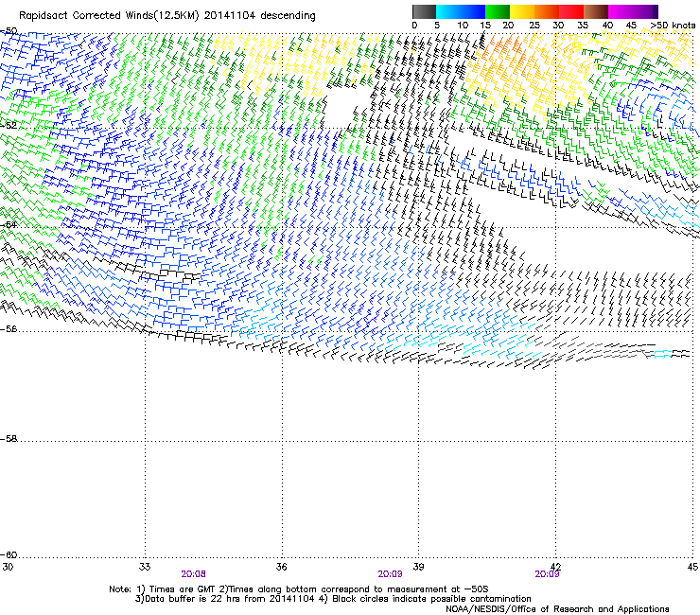Click the longitude label 39
The height and width of the screenshot is (615, 700).
(418, 567)
